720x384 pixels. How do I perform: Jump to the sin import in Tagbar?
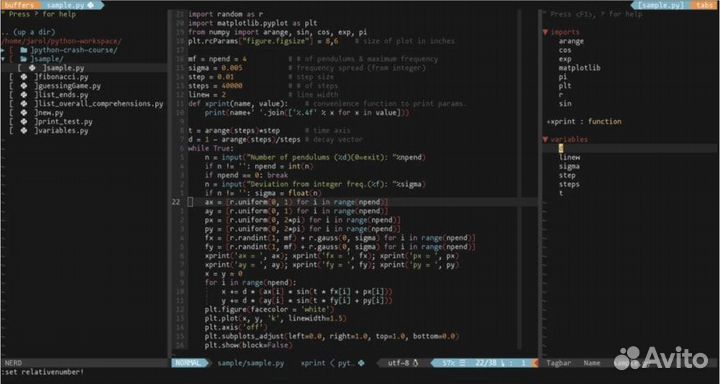[x=565, y=104]
